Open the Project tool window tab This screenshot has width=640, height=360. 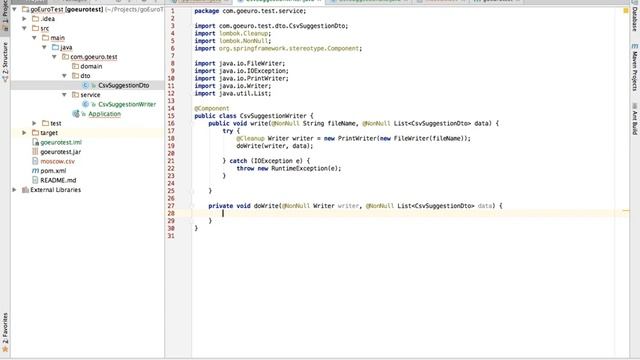5,16
